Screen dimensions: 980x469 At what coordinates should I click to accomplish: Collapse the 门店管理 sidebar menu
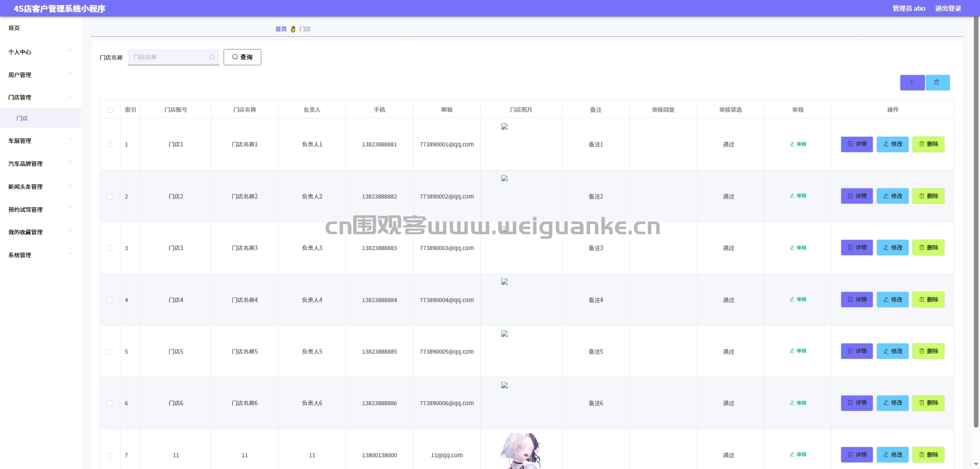point(40,97)
